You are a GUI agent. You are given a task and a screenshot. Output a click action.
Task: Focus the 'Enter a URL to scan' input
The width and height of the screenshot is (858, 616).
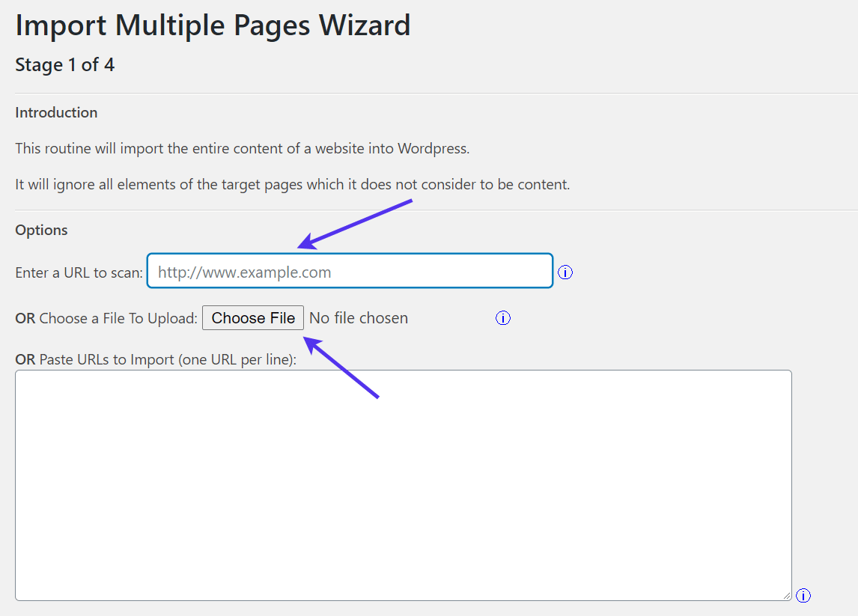point(350,271)
